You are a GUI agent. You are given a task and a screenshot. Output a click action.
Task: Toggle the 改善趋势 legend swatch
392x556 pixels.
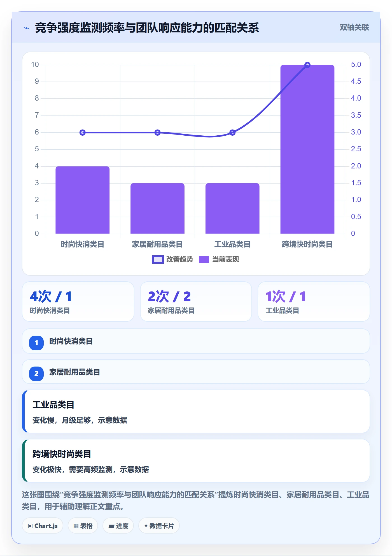(x=158, y=260)
